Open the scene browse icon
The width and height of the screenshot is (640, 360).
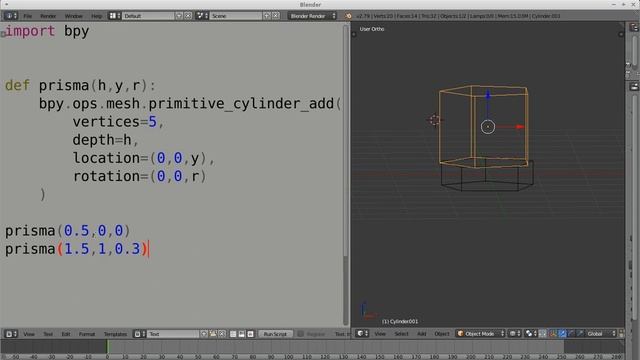pos(202,16)
